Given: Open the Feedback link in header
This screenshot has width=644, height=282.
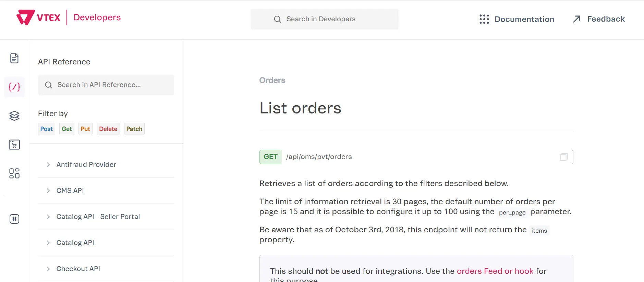Looking at the screenshot, I should coord(599,19).
